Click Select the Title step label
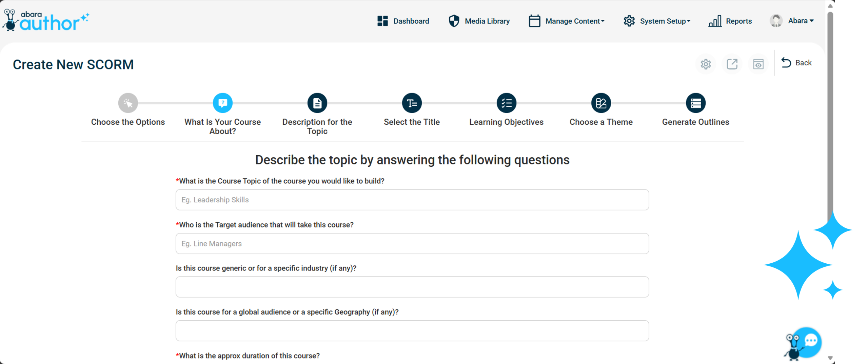 click(412, 122)
